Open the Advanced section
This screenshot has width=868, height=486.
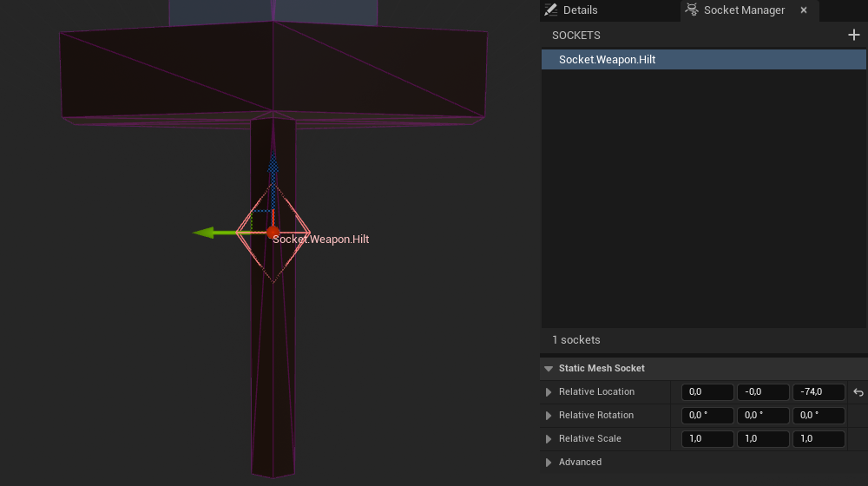pyautogui.click(x=549, y=463)
